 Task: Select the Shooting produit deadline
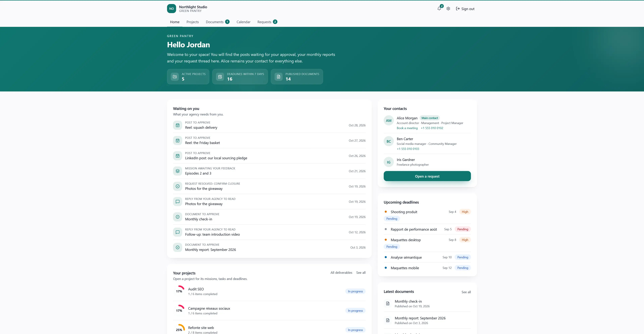tap(427, 215)
